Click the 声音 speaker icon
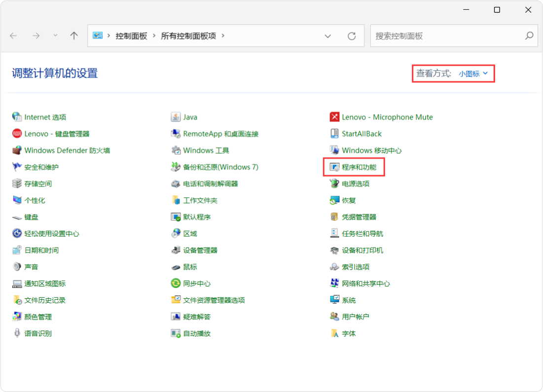 coord(17,267)
